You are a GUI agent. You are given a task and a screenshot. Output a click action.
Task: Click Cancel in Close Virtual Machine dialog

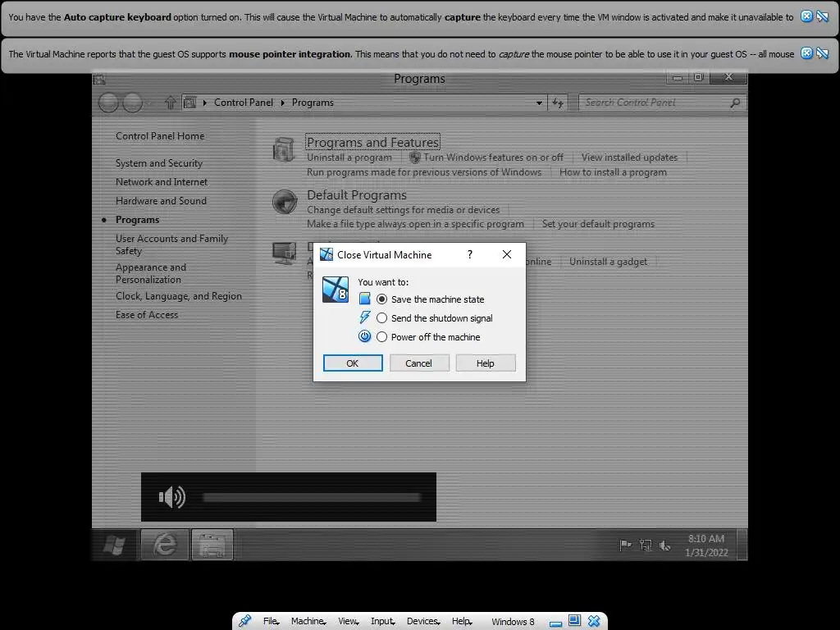419,363
